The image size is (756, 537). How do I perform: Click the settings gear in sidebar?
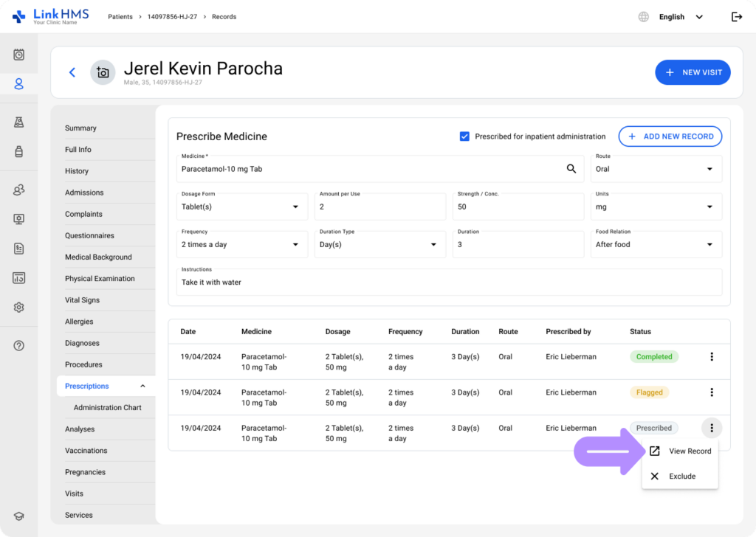point(19,308)
